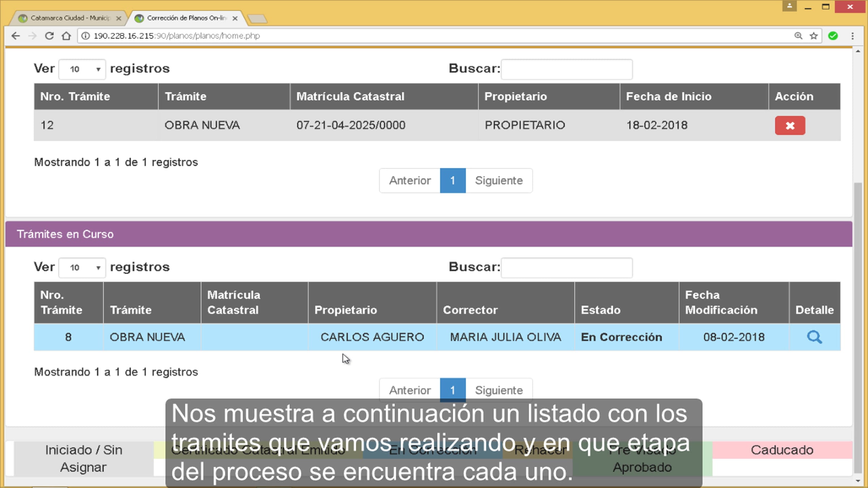Click the 'Caducado' legend swatch

tap(782, 450)
